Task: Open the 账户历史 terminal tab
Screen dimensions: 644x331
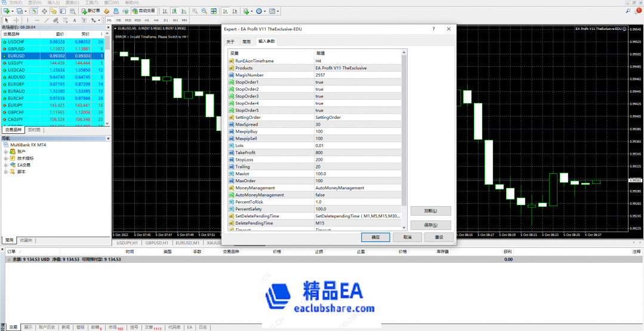Action: click(47, 327)
